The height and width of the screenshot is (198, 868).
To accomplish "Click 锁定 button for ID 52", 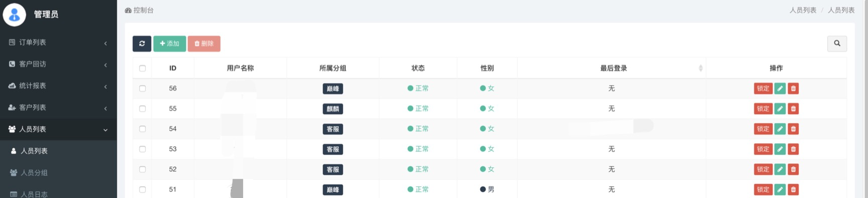I will pyautogui.click(x=763, y=169).
